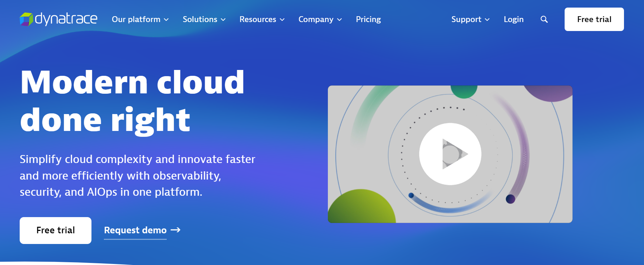Expand the Solutions chevron
This screenshot has height=265, width=644.
223,20
